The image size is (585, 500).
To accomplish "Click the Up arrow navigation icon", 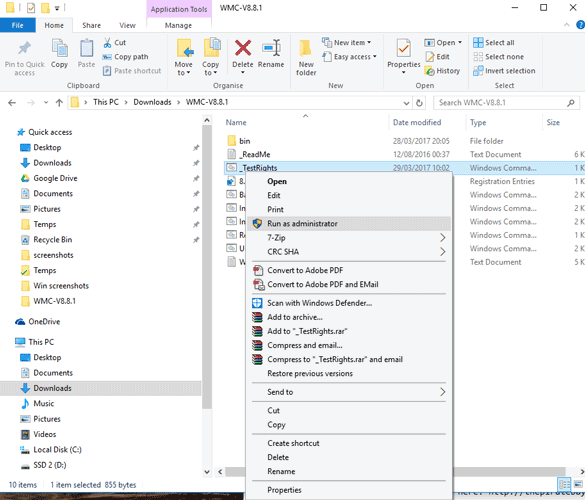I will (x=59, y=103).
